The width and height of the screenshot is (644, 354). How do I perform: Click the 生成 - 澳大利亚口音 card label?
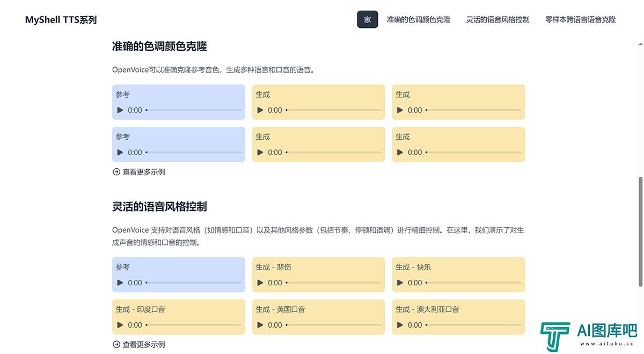[427, 309]
